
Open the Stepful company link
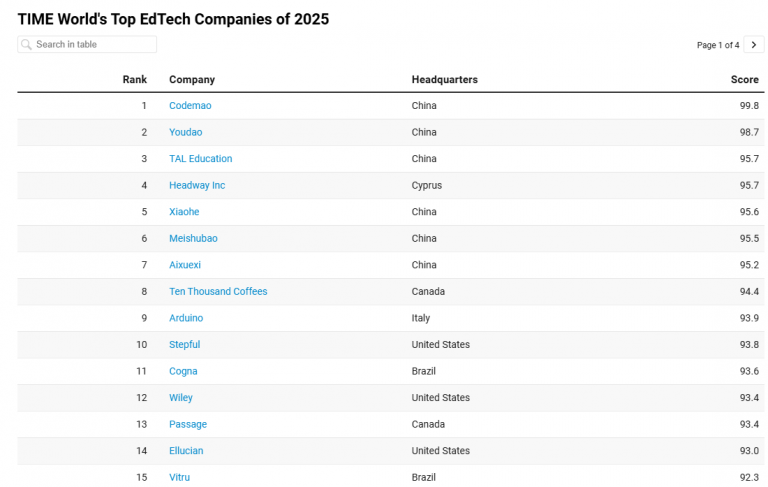[x=185, y=344]
